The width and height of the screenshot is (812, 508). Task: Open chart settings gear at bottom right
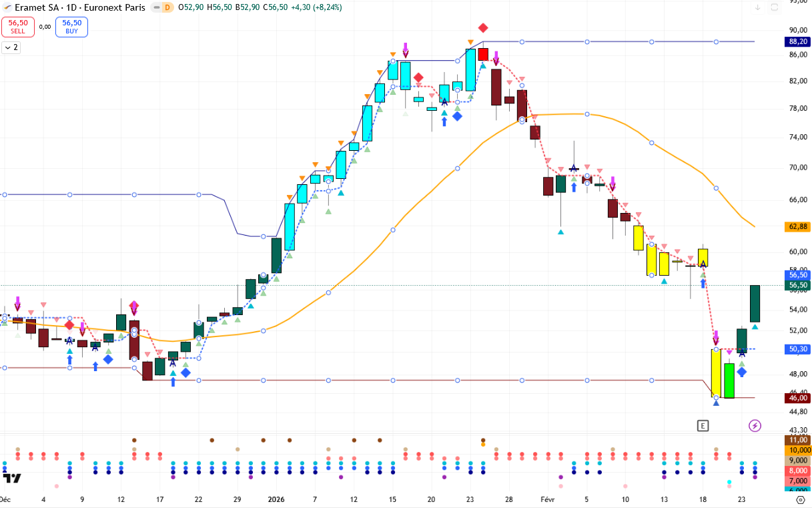pos(800,499)
